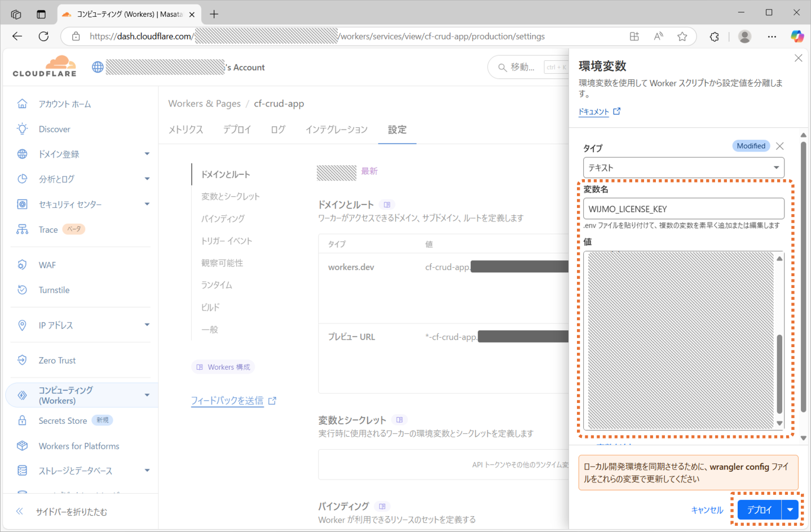Select バインディング in settings nav
811x532 pixels.
[x=223, y=219]
